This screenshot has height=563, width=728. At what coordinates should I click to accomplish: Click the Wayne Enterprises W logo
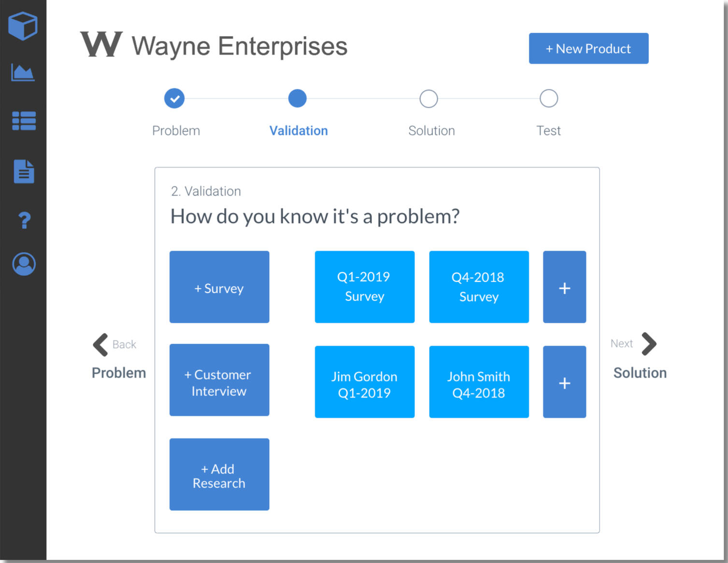(x=101, y=45)
